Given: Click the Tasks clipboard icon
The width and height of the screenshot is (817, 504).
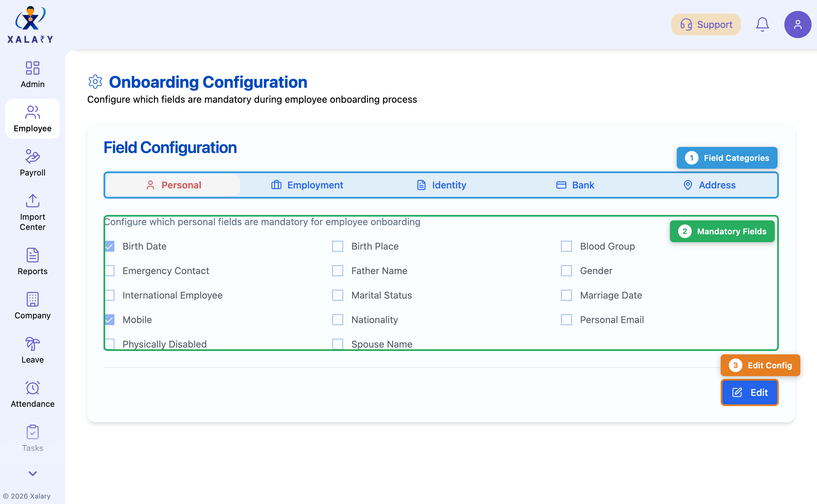Looking at the screenshot, I should [x=32, y=432].
